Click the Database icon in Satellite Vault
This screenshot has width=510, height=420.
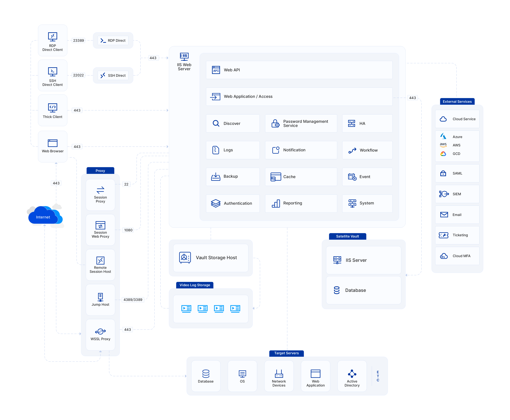click(337, 290)
